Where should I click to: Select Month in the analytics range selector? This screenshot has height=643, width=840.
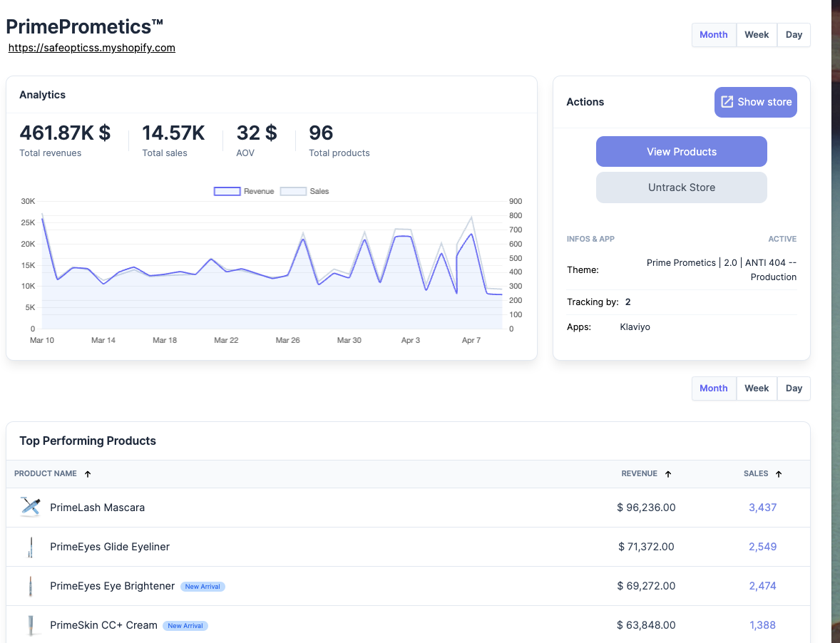tap(713, 35)
